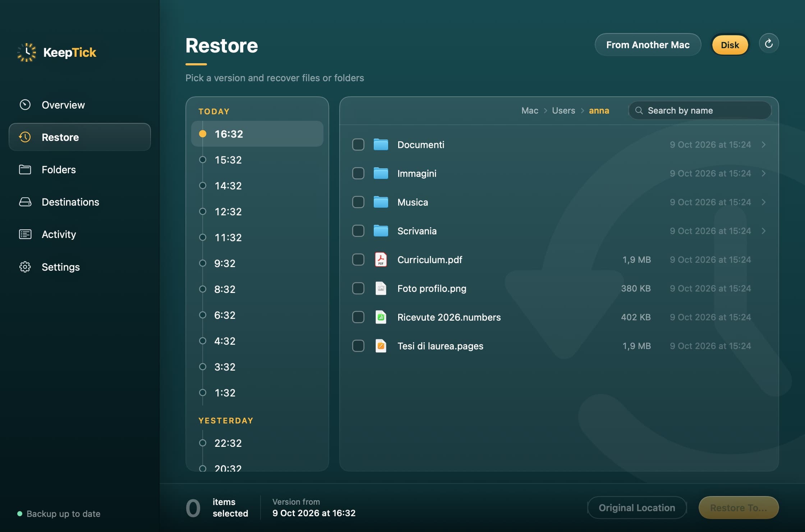Tick the Scrivania checkbox

358,230
